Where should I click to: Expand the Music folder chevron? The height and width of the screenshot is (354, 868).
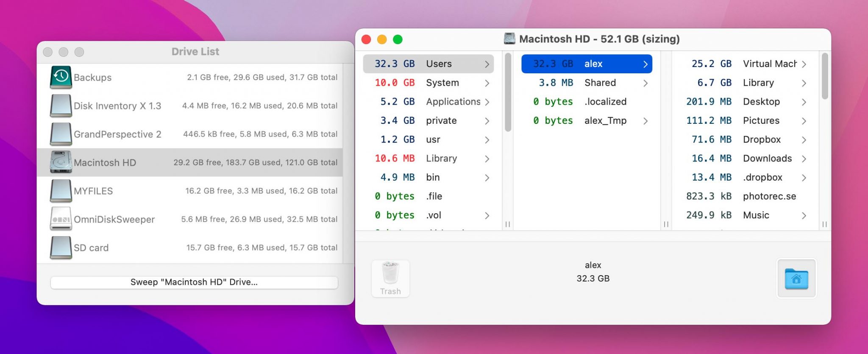click(x=804, y=215)
